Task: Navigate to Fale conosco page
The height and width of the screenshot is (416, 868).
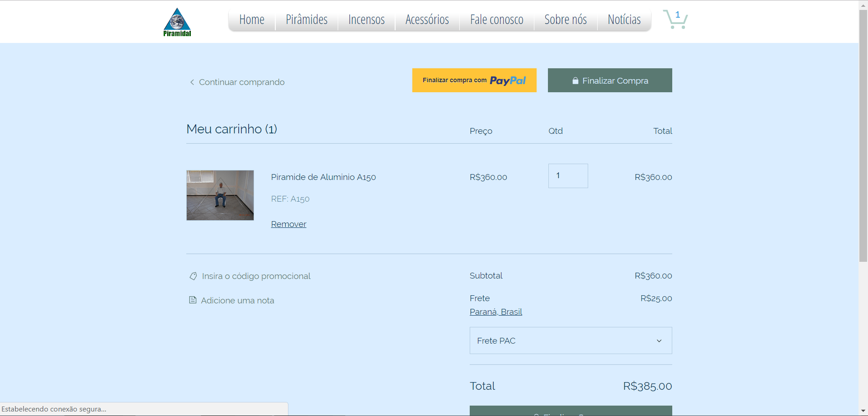Action: click(496, 20)
